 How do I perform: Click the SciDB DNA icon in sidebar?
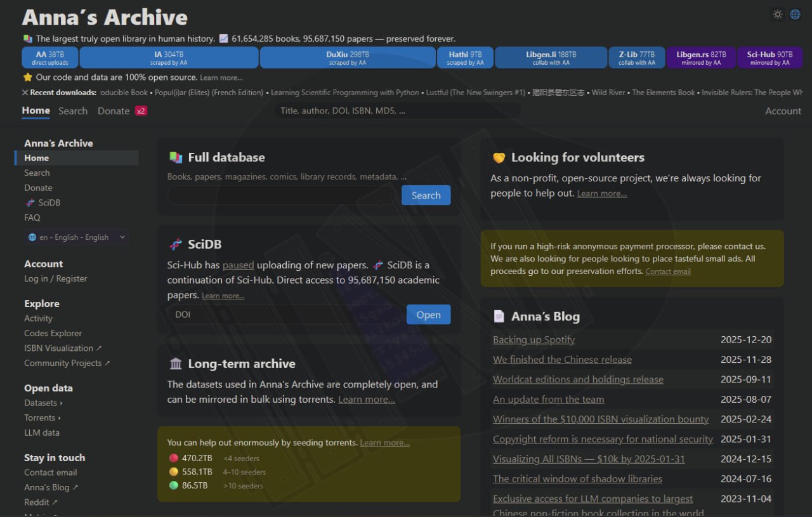pos(30,203)
